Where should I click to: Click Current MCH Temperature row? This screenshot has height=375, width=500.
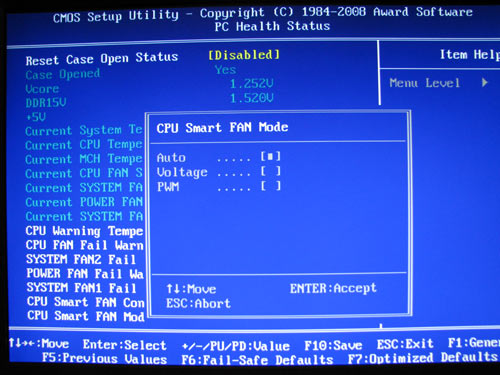(x=84, y=159)
